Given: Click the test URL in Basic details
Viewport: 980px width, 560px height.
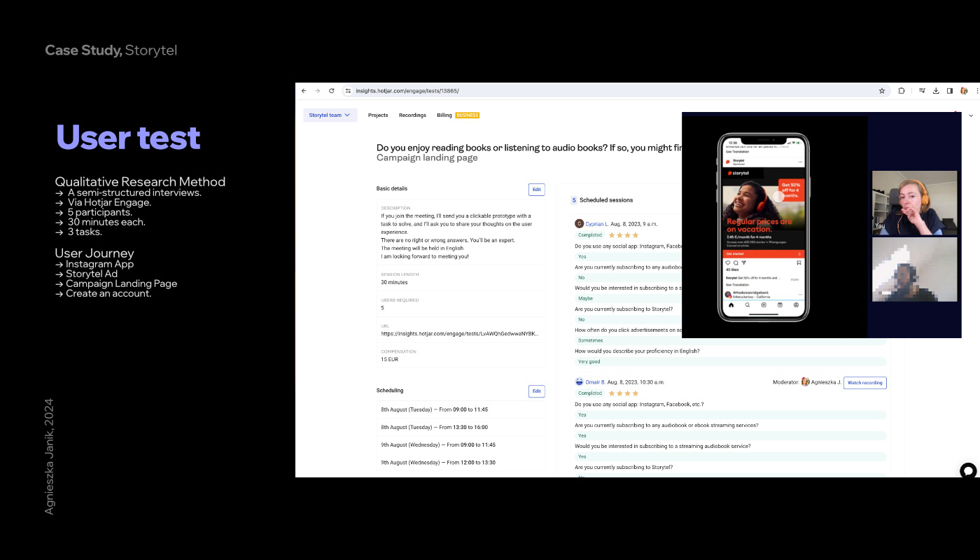Looking at the screenshot, I should (460, 334).
